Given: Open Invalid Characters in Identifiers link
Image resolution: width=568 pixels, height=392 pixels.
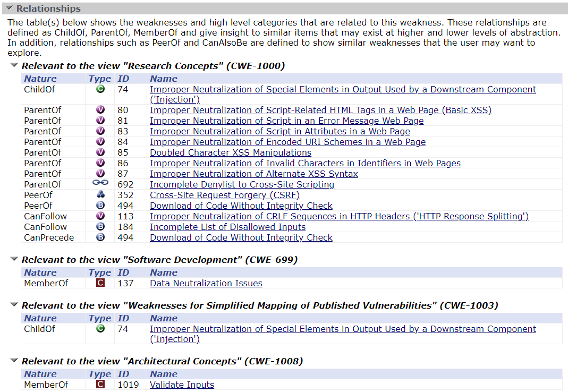Looking at the screenshot, I should tap(306, 164).
